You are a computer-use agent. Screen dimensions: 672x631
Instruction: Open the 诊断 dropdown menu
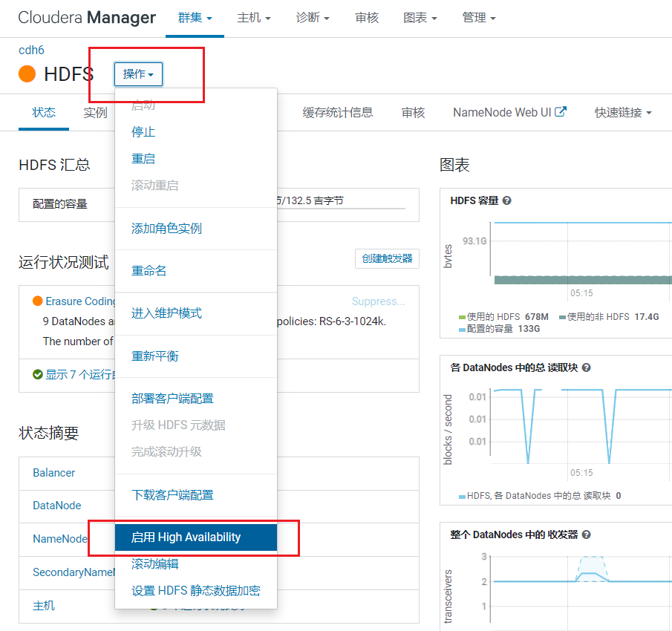(x=313, y=18)
